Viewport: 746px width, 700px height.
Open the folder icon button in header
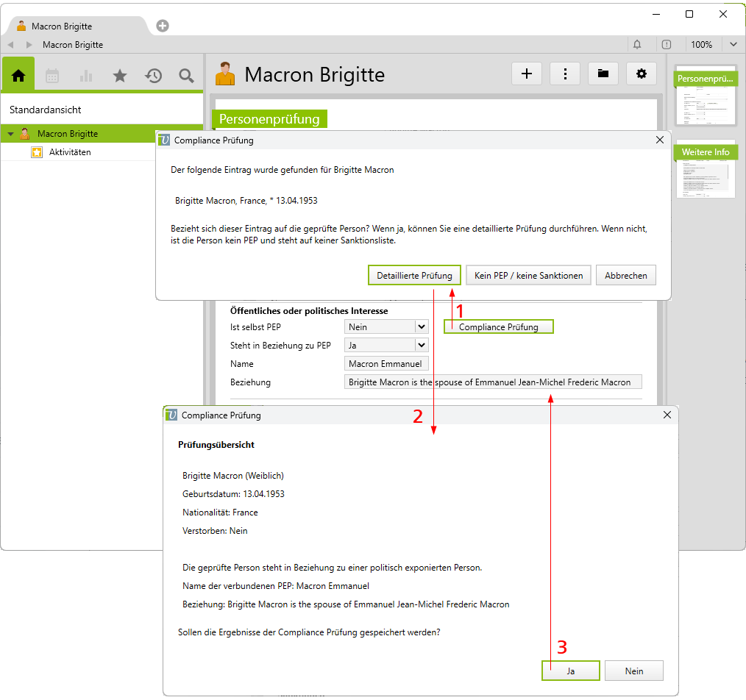(603, 74)
